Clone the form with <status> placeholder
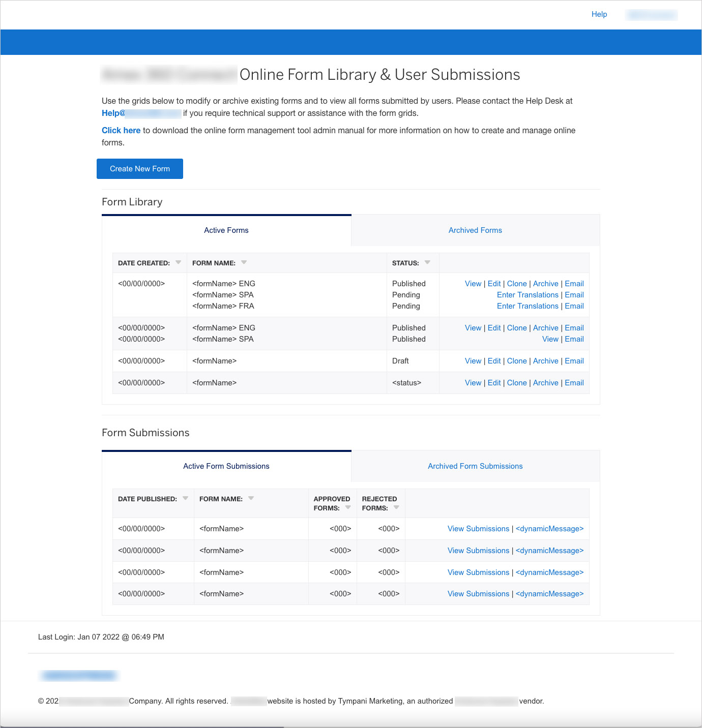 click(517, 383)
